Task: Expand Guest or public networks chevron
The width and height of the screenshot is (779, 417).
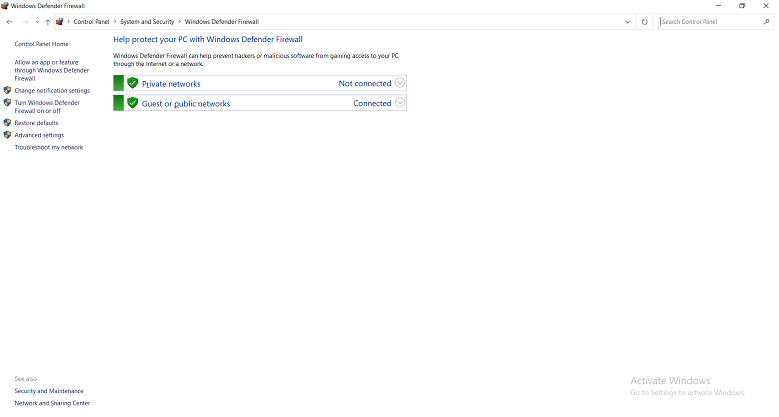Action: point(400,103)
